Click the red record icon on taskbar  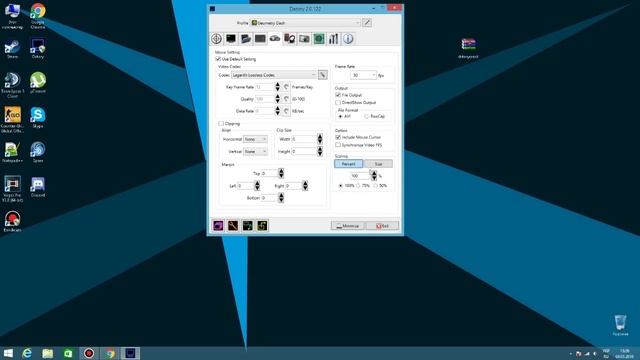[x=89, y=353]
